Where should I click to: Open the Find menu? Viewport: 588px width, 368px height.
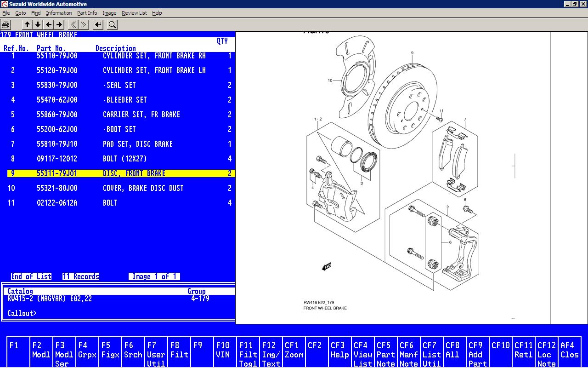pos(36,13)
